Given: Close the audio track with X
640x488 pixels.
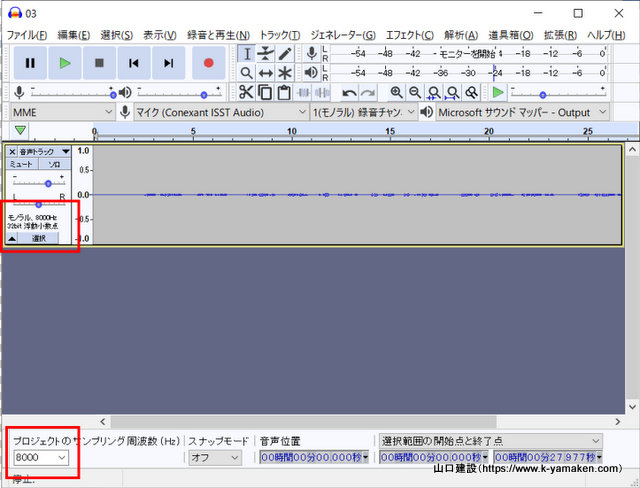Looking at the screenshot, I should click(12, 152).
